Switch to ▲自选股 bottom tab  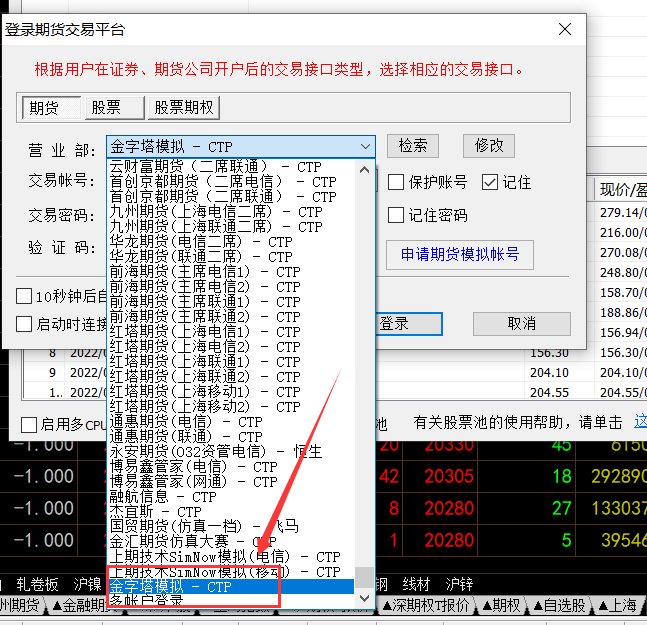click(x=559, y=606)
